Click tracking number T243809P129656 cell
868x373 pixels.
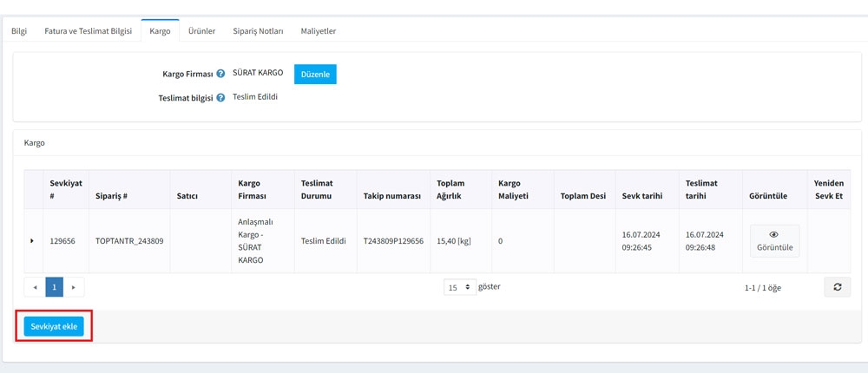(x=393, y=240)
